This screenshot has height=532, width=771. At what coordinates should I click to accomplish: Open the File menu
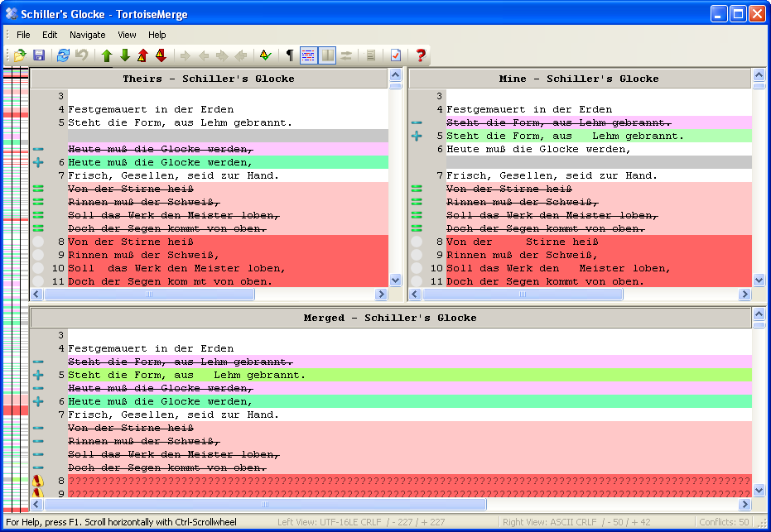[x=23, y=35]
